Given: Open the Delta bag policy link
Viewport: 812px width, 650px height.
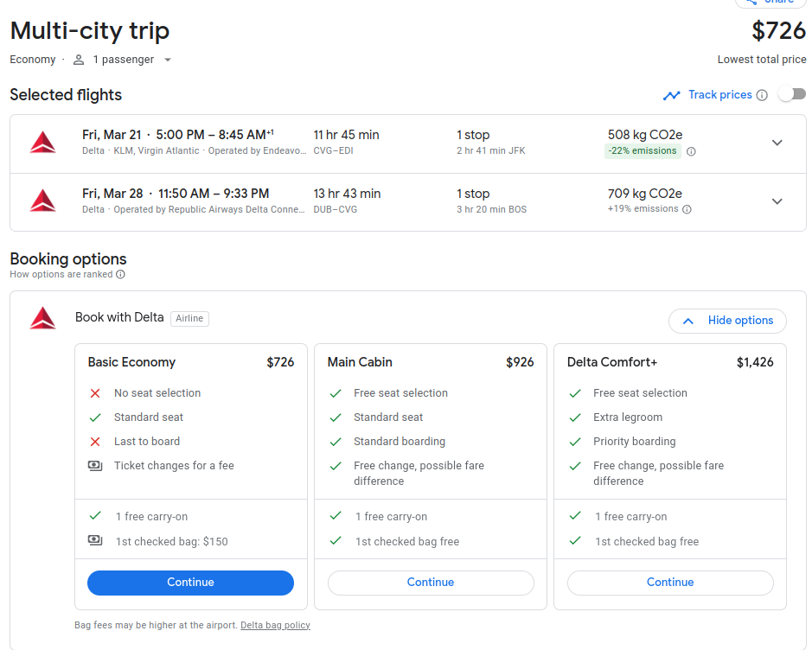Looking at the screenshot, I should pyautogui.click(x=275, y=624).
